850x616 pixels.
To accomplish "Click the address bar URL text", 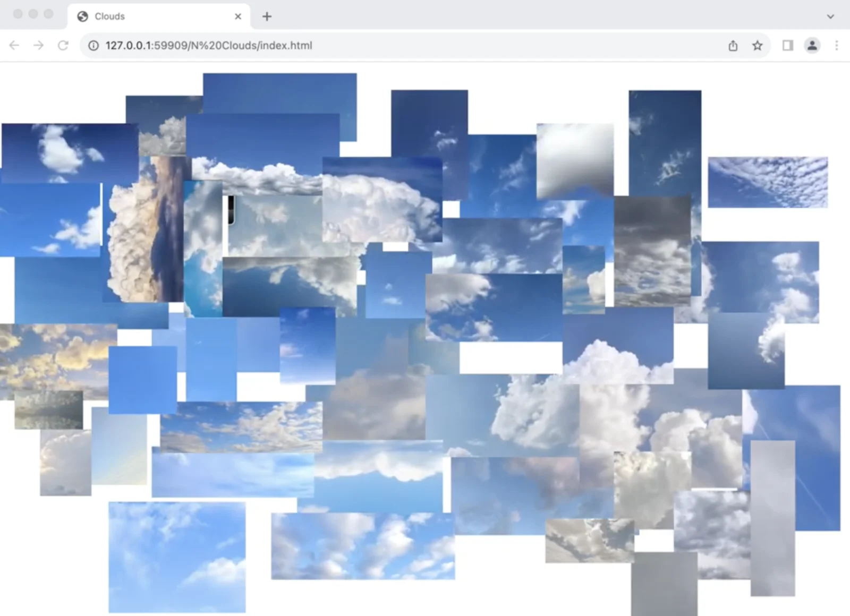I will [x=208, y=46].
